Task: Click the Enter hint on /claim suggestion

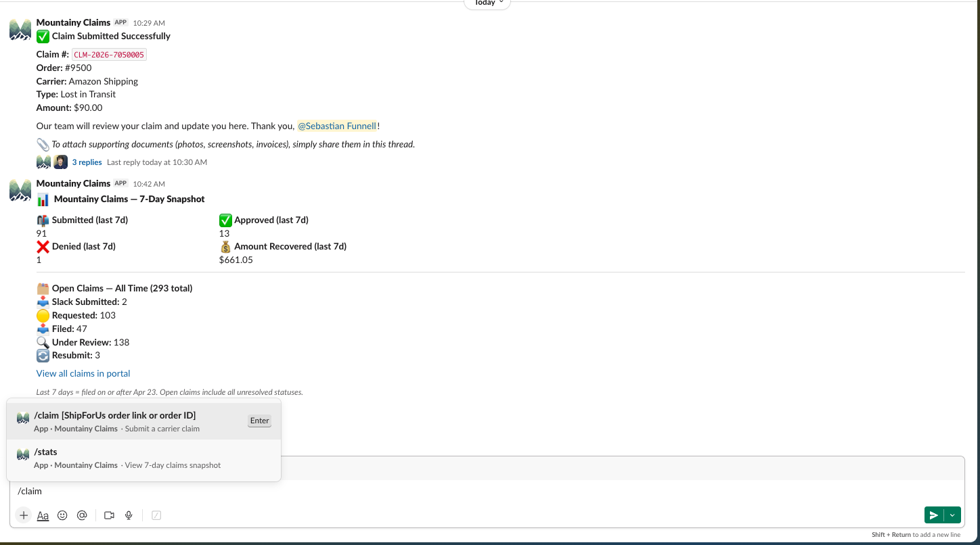Action: tap(260, 421)
